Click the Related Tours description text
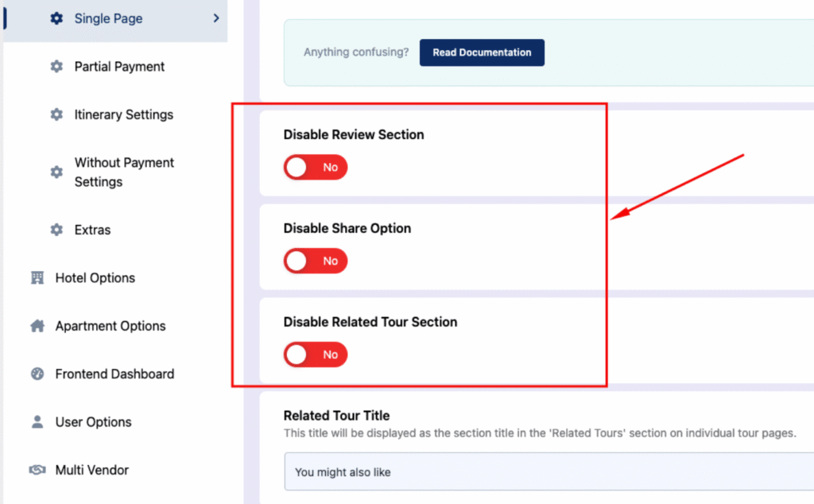814x504 pixels. (x=540, y=433)
